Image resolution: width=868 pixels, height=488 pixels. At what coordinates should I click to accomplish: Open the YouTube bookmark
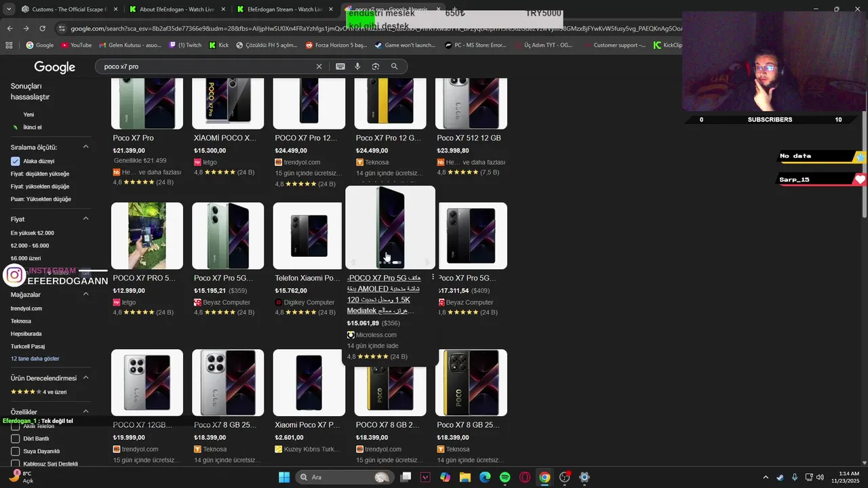(x=76, y=45)
